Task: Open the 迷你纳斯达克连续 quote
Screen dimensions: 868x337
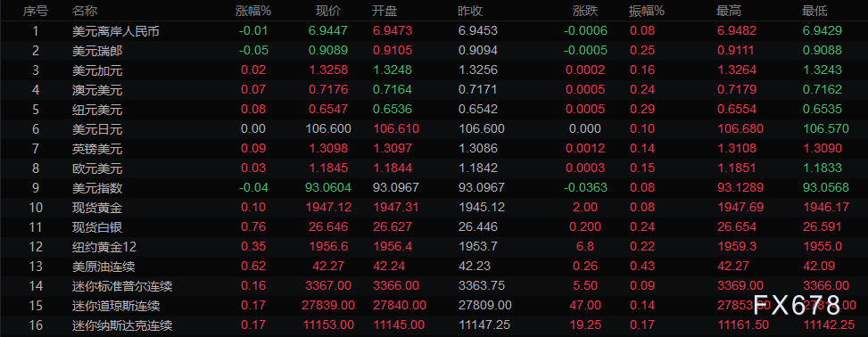Action: (434, 325)
